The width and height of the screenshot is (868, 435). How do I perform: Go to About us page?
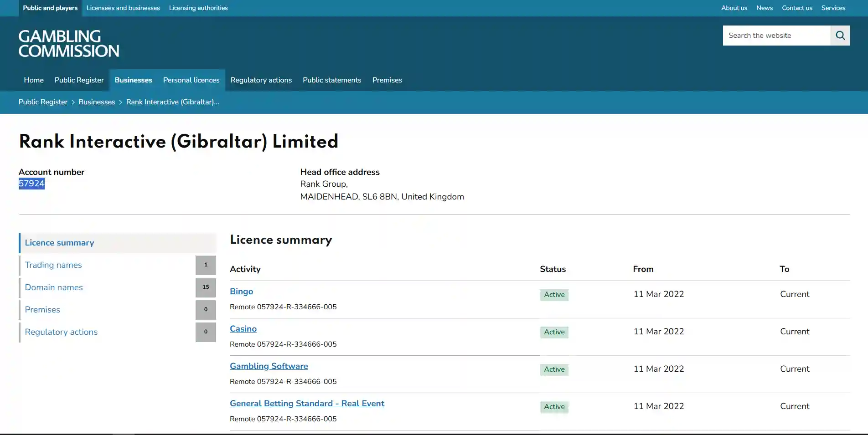tap(734, 8)
